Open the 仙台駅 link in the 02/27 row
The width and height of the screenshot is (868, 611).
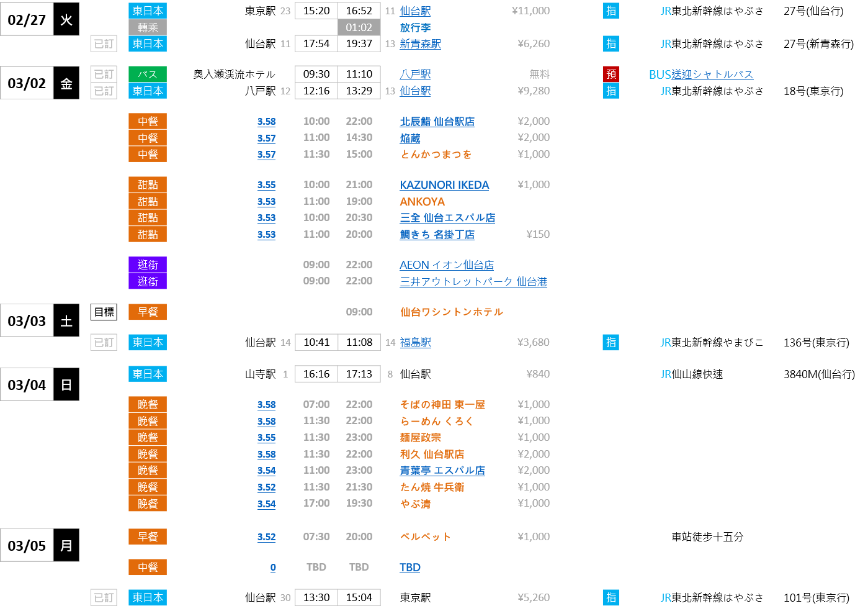(x=415, y=11)
